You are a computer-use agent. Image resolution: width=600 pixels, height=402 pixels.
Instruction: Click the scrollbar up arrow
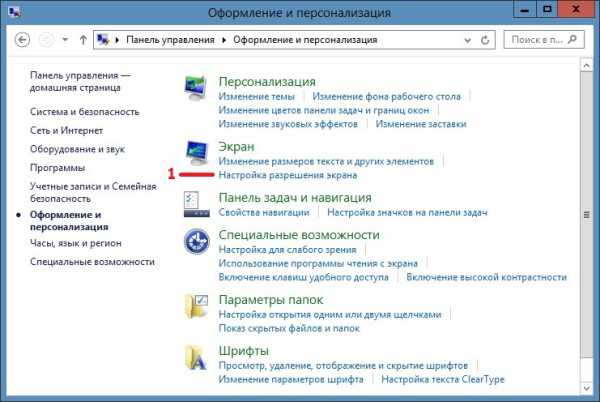click(x=587, y=65)
